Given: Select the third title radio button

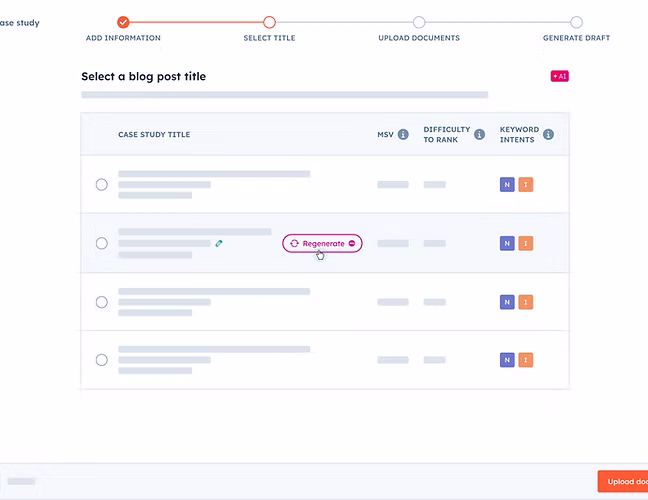Looking at the screenshot, I should pyautogui.click(x=102, y=302).
